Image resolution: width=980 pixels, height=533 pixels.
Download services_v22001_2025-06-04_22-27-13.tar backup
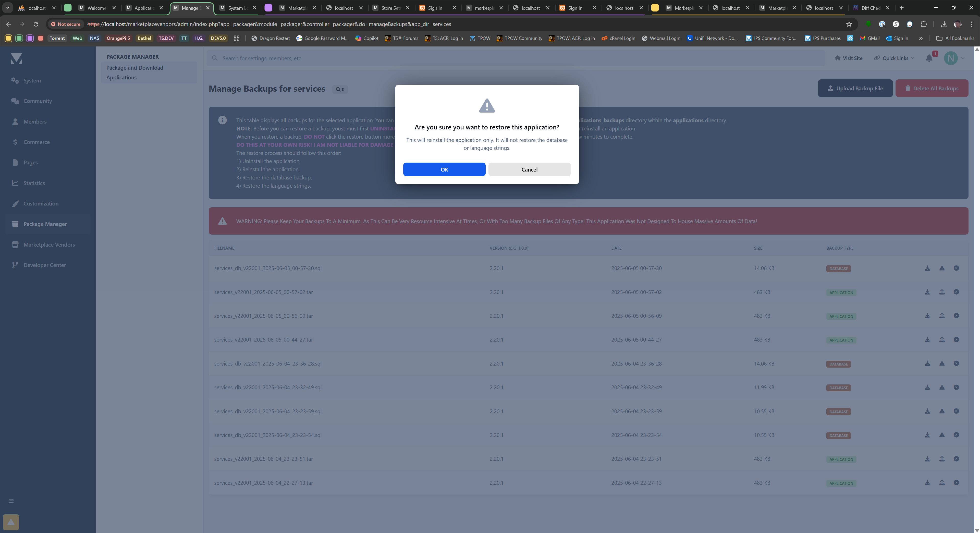click(x=927, y=483)
